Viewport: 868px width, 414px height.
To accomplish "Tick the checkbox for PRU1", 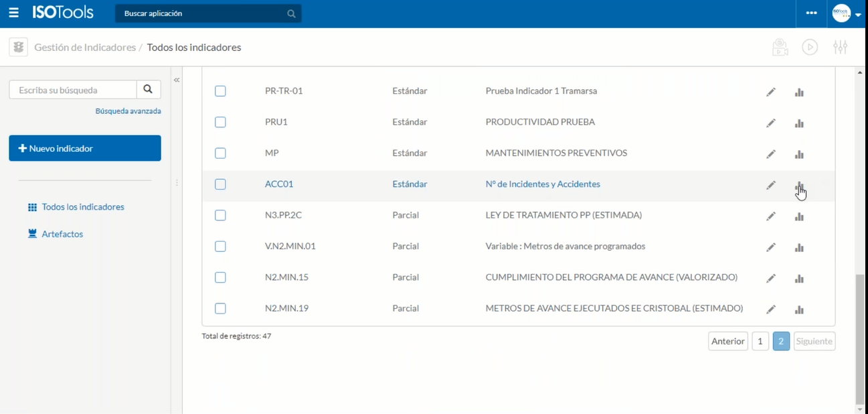I will coord(220,122).
